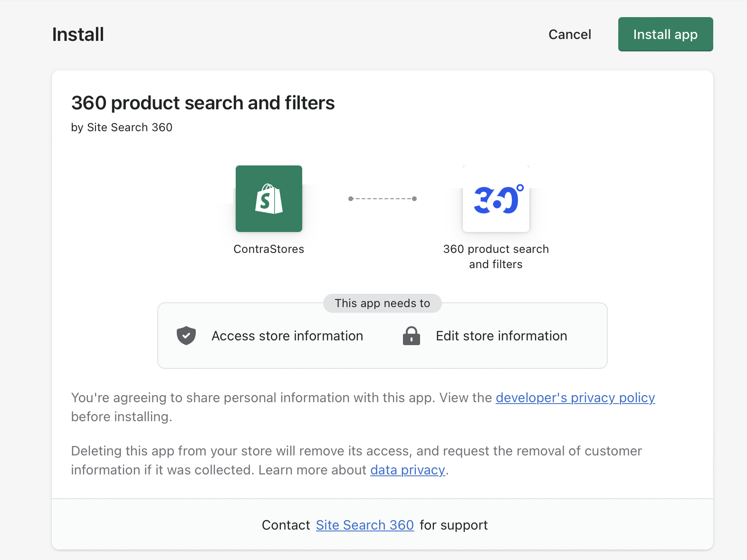This screenshot has width=747, height=560.
Task: Click the '360 product search and filters' label under logo
Action: (x=496, y=257)
